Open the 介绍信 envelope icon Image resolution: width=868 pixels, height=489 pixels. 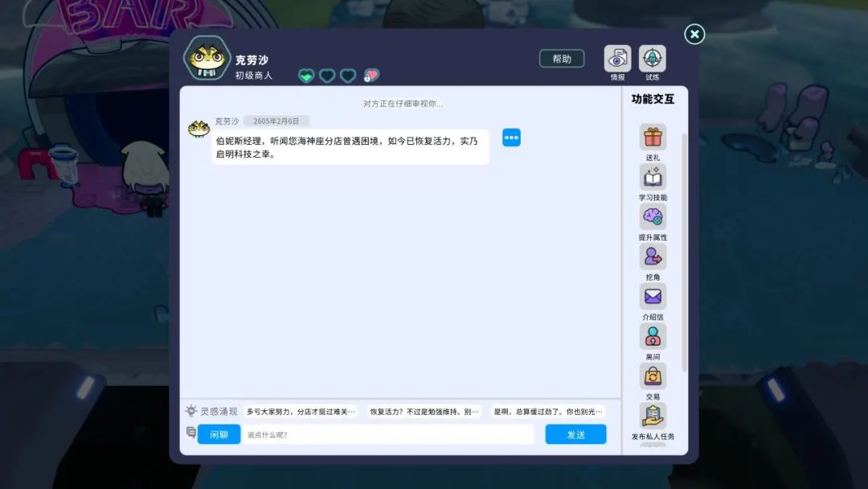coord(653,297)
